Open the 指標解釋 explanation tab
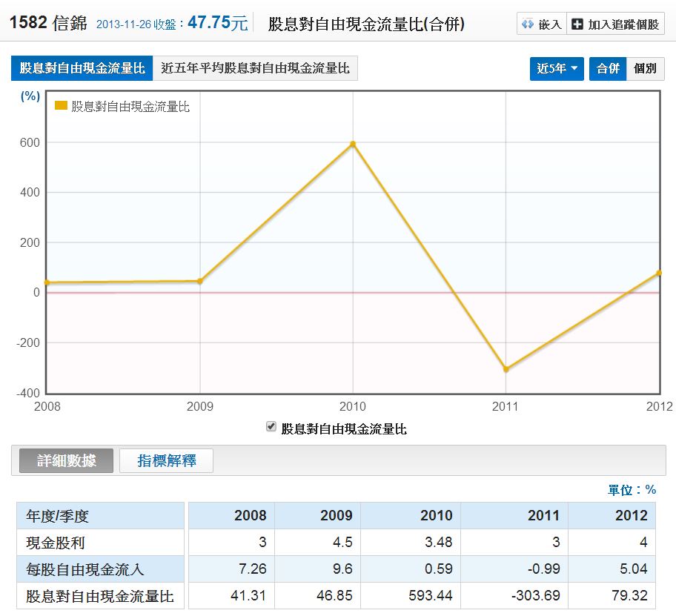The image size is (676, 616). (x=167, y=460)
